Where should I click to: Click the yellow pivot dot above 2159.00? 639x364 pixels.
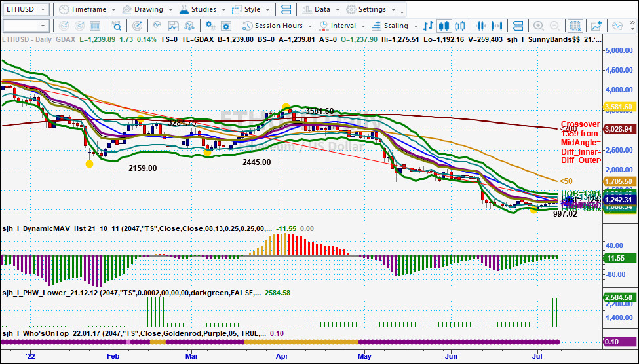pos(89,164)
